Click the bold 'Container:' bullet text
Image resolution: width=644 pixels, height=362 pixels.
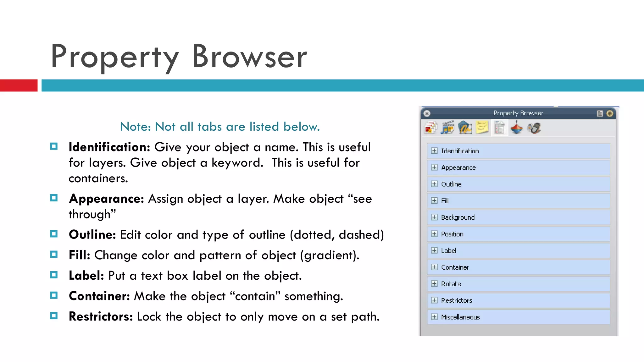pos(99,296)
